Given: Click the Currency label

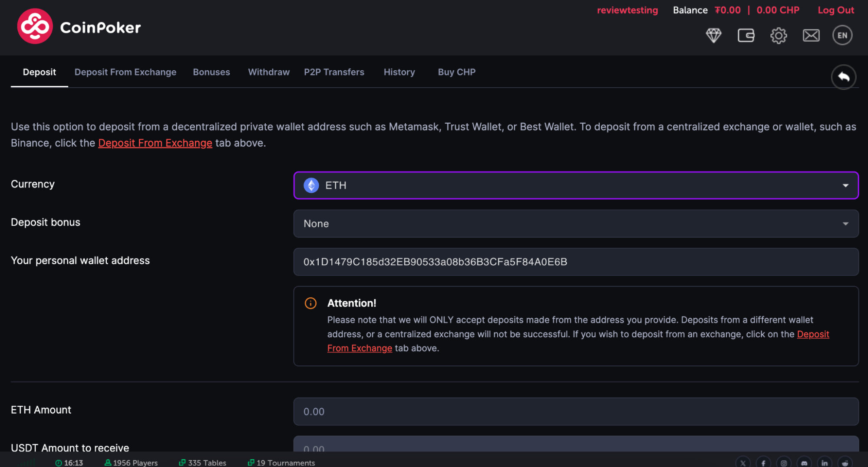Looking at the screenshot, I should pyautogui.click(x=33, y=184).
